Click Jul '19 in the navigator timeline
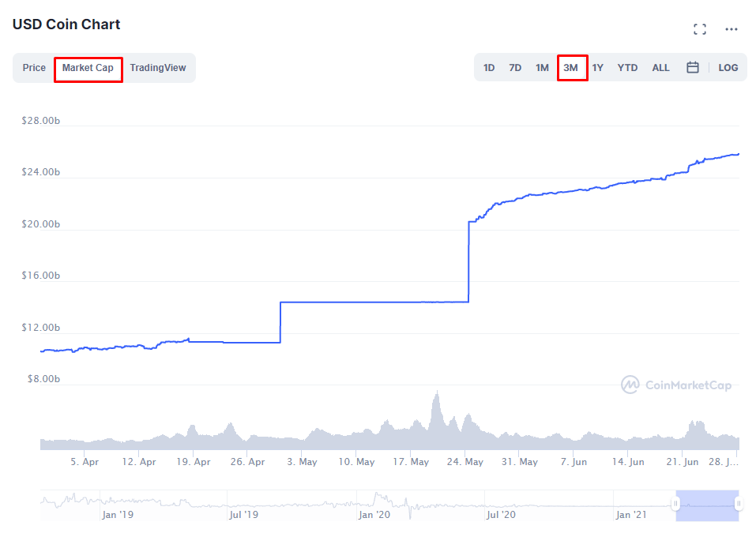The image size is (756, 533). pyautogui.click(x=243, y=515)
